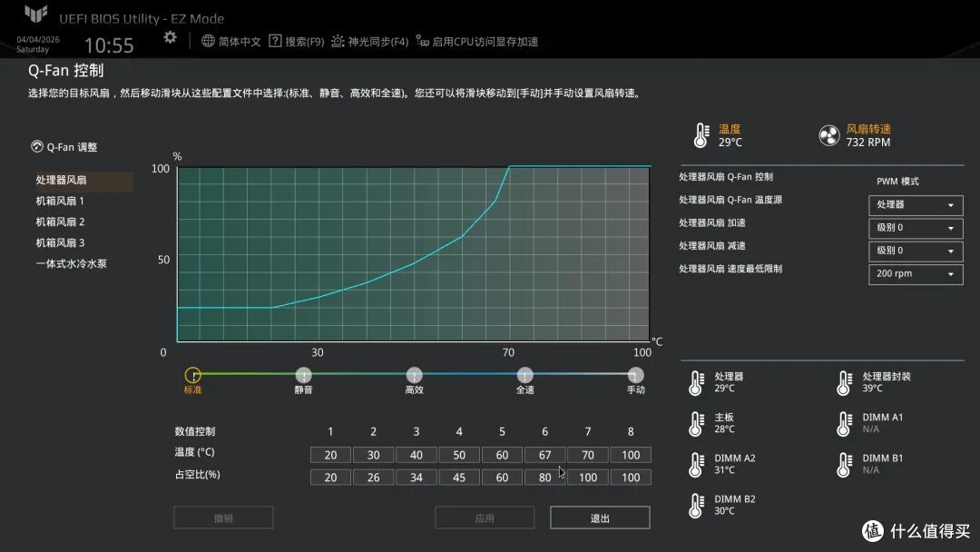Select 一体式水冷水泵 in fan list

[72, 264]
